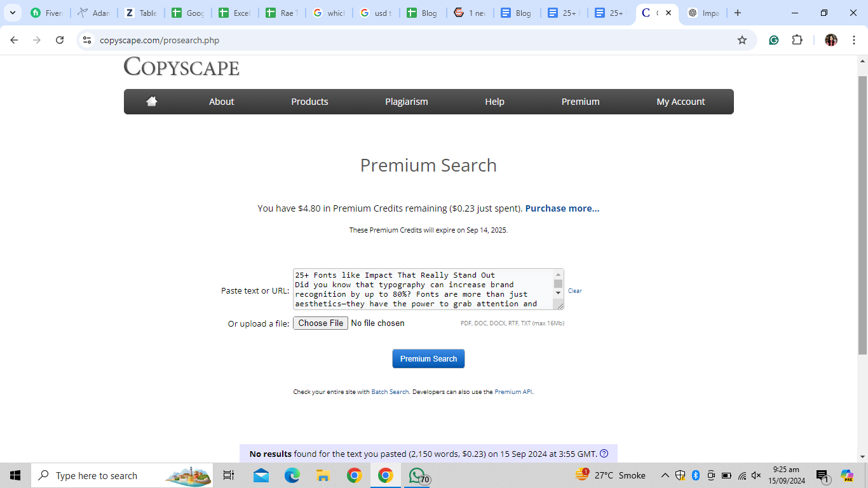The width and height of the screenshot is (868, 488).
Task: Switch to the Adan tab
Action: [x=94, y=13]
